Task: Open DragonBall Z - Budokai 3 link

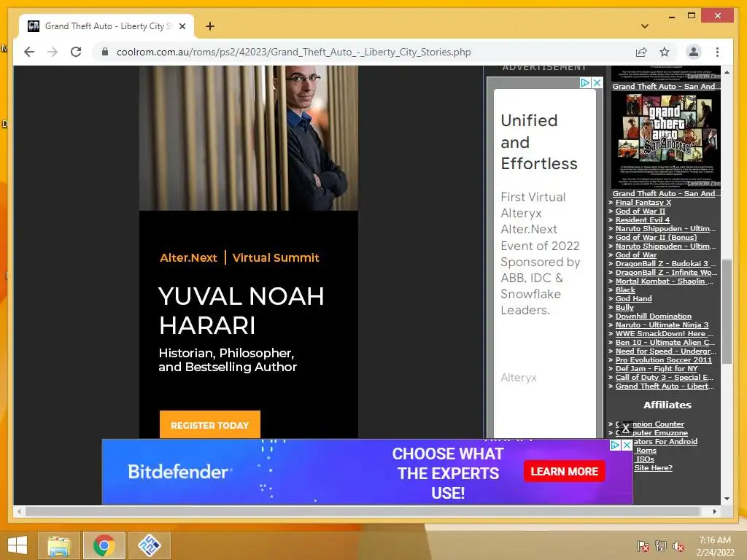Action: tap(665, 263)
